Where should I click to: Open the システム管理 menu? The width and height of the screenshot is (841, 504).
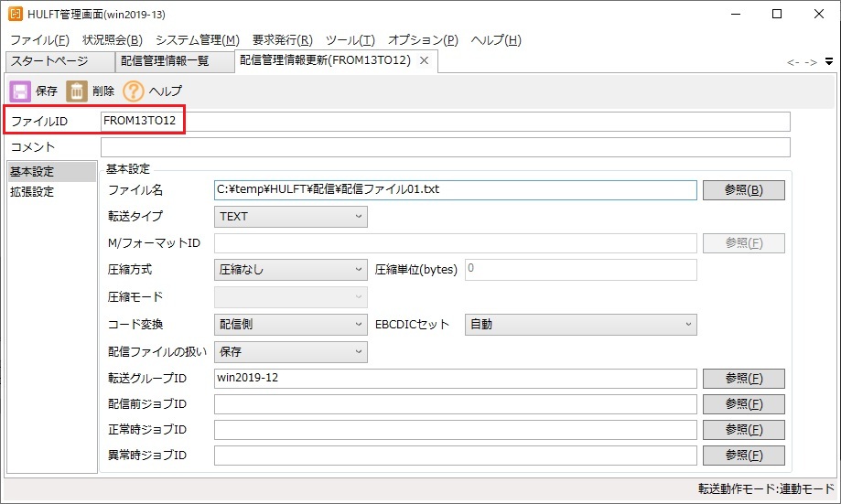coord(197,39)
